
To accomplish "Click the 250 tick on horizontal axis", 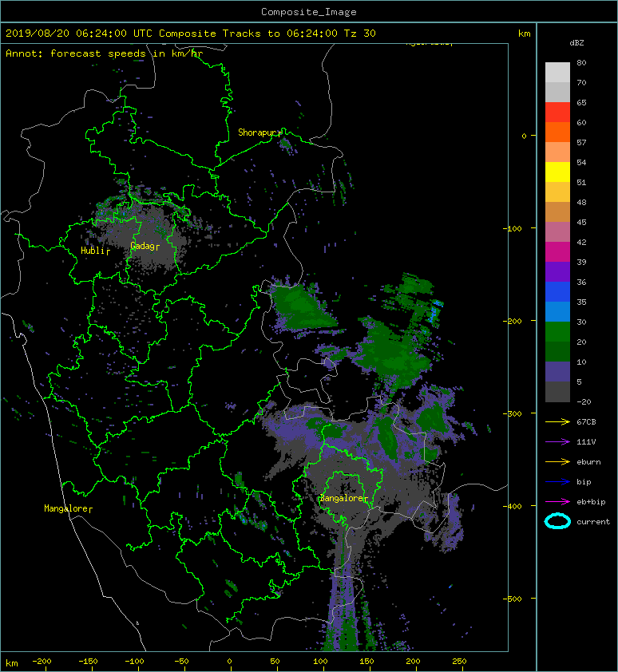I will coord(459,662).
